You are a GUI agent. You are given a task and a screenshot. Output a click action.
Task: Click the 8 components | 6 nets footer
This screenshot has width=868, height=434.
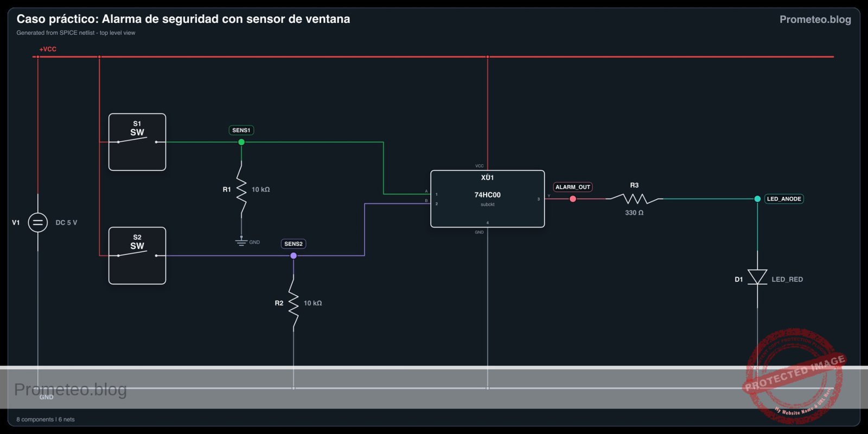pos(46,419)
